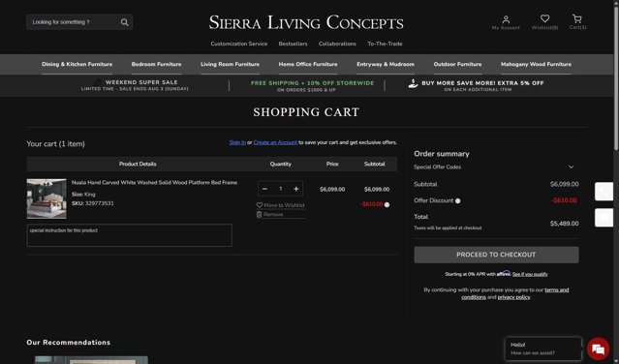Click Weekend Super Sale banner

pyautogui.click(x=135, y=85)
